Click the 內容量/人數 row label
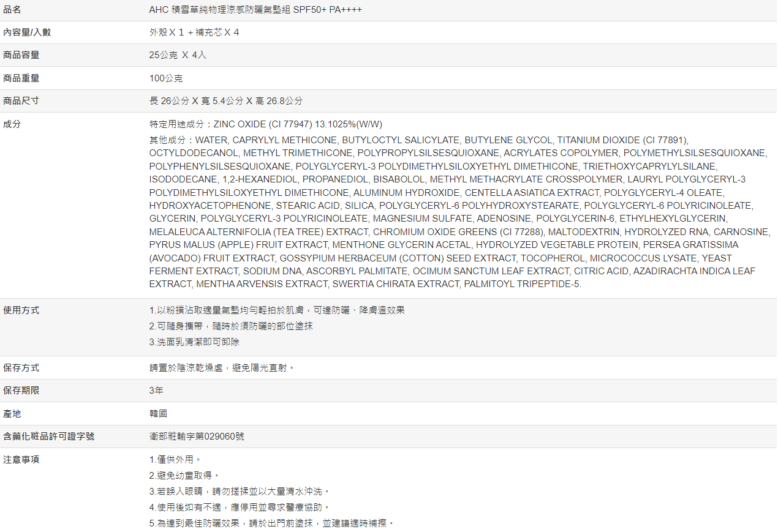 pyautogui.click(x=27, y=32)
